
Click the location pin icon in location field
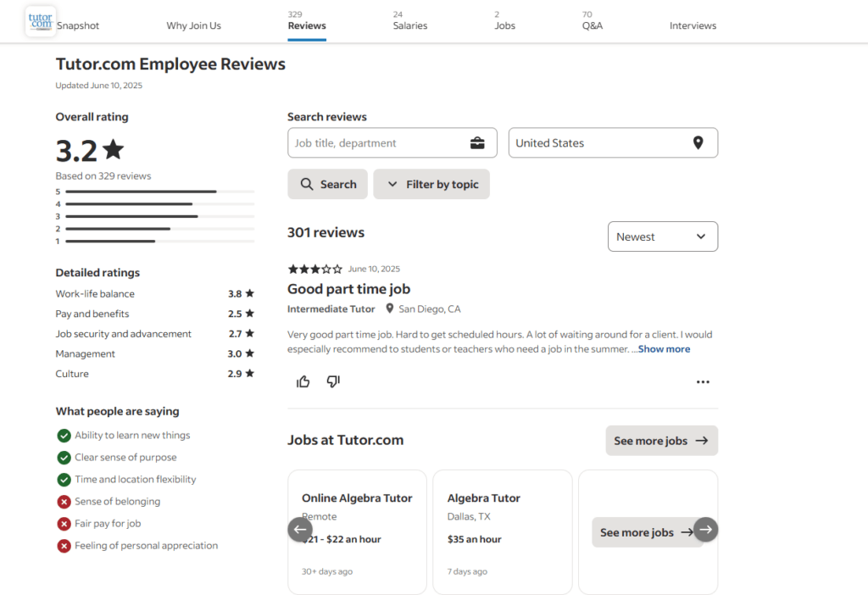click(698, 143)
